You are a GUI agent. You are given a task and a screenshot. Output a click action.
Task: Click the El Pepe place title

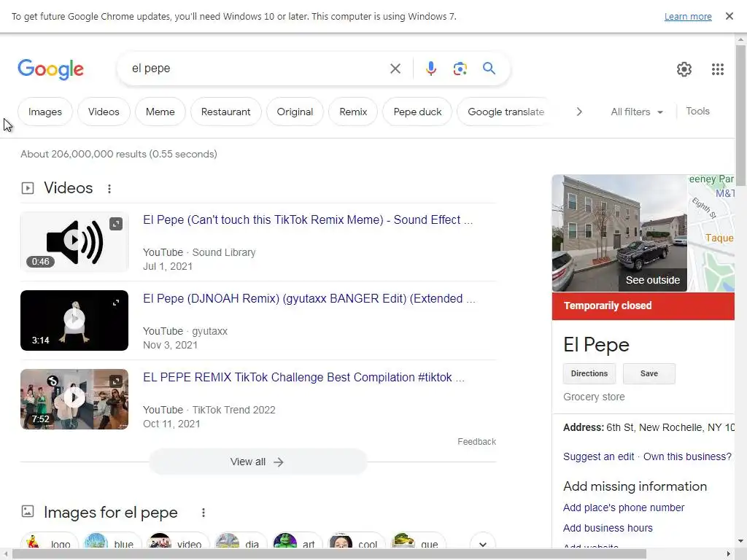(596, 344)
